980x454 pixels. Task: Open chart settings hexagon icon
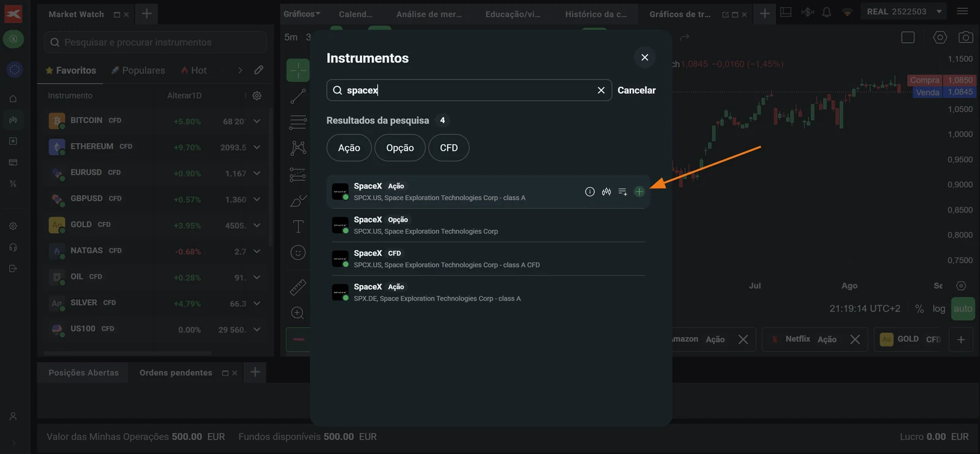940,37
